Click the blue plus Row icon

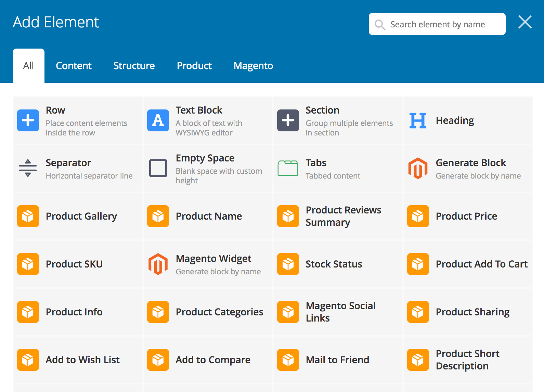pos(28,120)
